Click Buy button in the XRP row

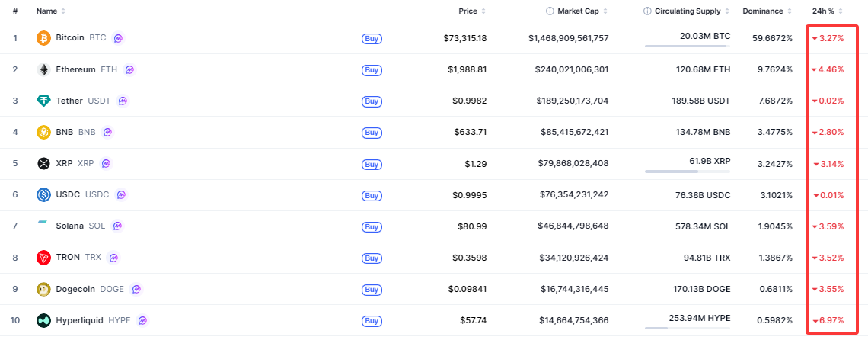click(372, 165)
